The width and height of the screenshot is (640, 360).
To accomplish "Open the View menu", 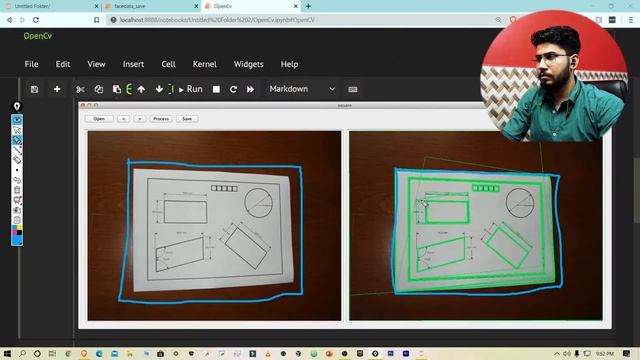I will (x=96, y=64).
